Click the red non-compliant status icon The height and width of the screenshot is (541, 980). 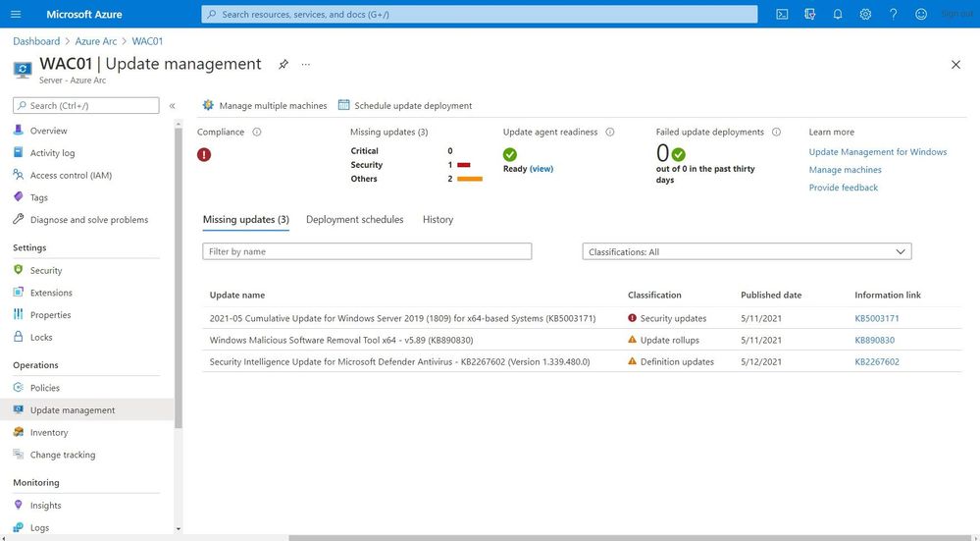pyautogui.click(x=204, y=154)
